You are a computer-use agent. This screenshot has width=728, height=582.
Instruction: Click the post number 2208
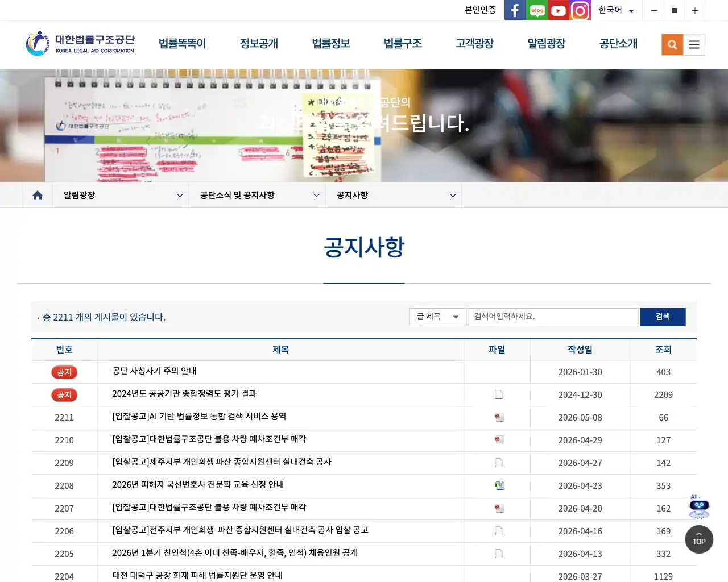coord(64,486)
